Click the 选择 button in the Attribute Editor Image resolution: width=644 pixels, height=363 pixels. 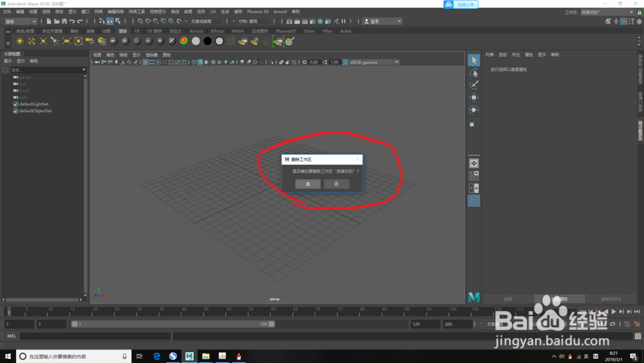(507, 299)
